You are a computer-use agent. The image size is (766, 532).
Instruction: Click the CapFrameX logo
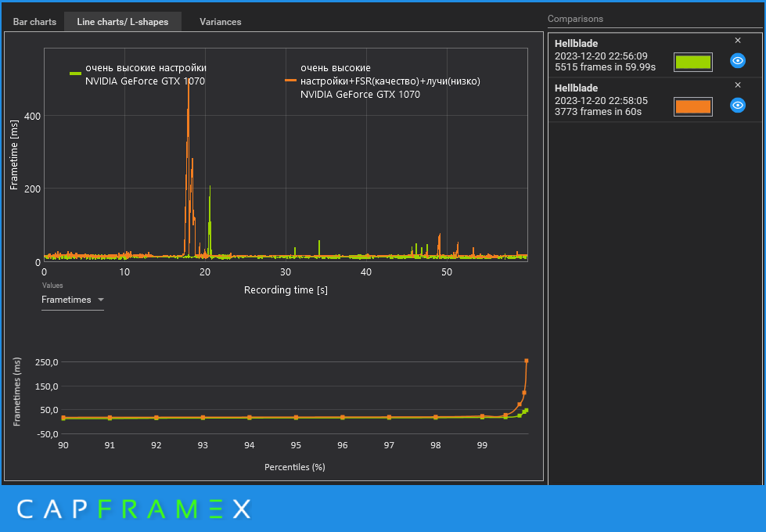[134, 509]
